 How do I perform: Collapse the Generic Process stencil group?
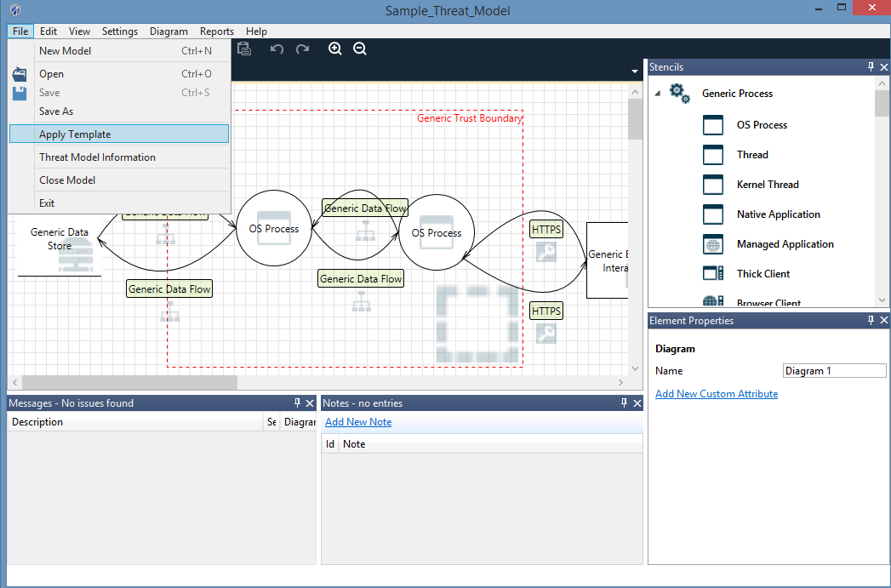pos(657,94)
